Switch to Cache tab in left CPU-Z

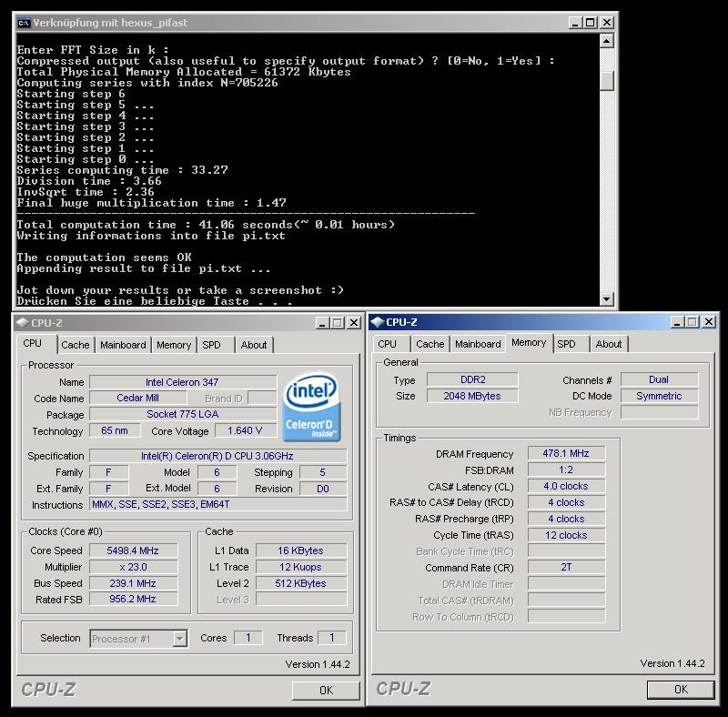tap(76, 345)
